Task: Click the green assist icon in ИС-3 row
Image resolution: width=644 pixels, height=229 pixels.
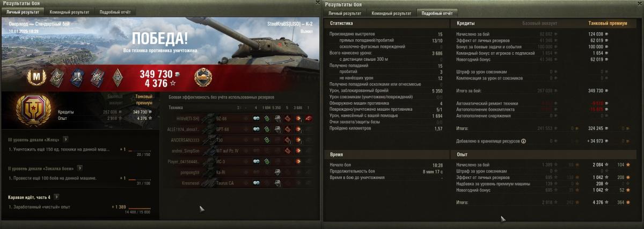Action: 267,161
